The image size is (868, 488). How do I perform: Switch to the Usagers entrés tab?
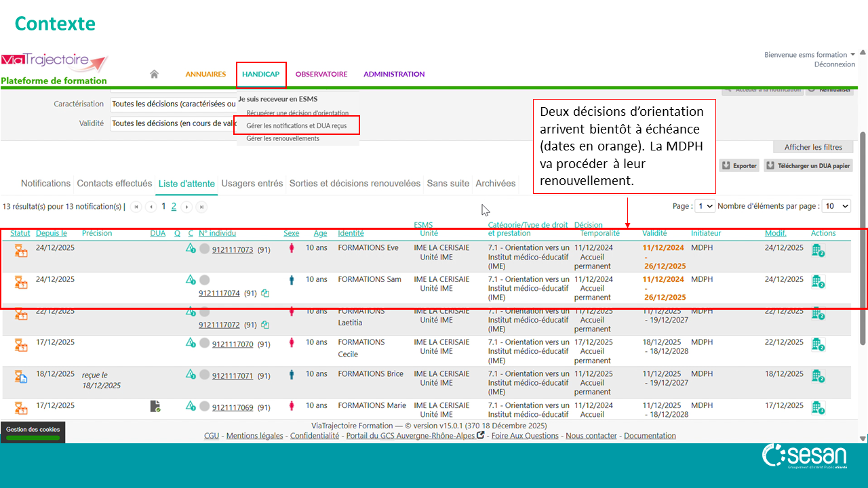tap(252, 184)
